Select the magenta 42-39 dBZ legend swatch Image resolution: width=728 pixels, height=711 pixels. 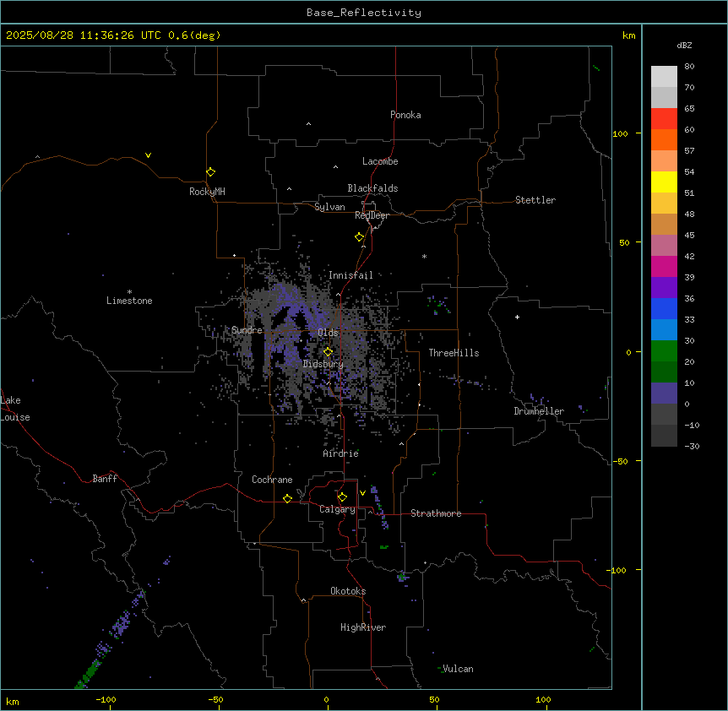tap(664, 266)
